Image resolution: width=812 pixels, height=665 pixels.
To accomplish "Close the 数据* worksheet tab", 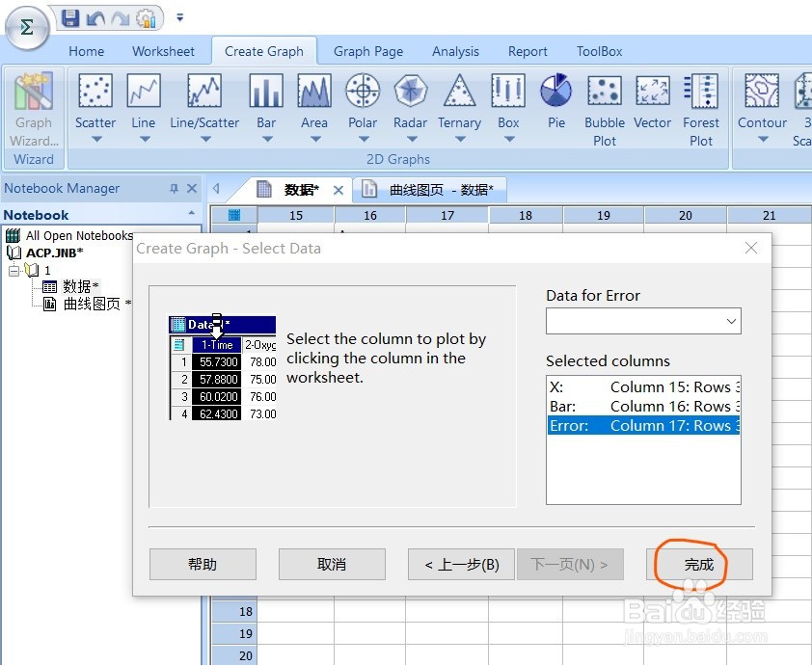I will coord(338,190).
